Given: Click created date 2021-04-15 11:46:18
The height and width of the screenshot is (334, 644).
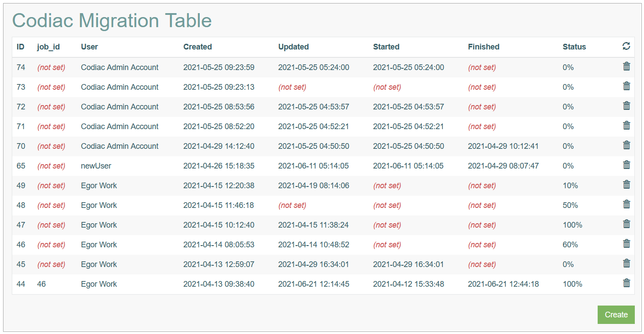Looking at the screenshot, I should coord(219,205).
